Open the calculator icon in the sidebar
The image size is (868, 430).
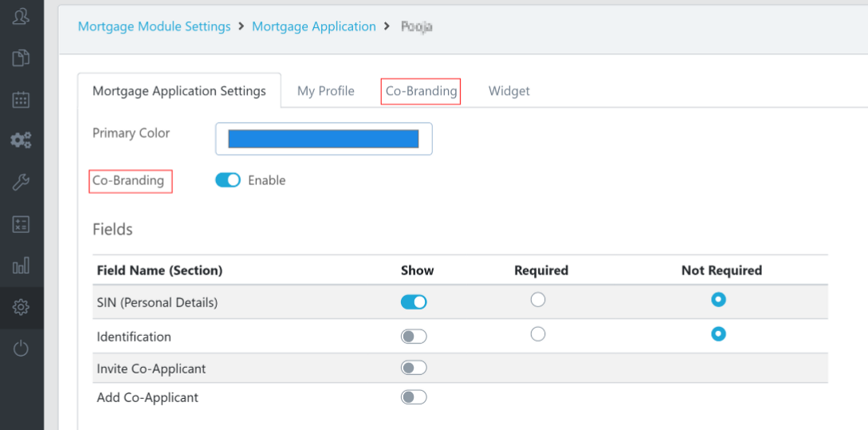[x=22, y=224]
